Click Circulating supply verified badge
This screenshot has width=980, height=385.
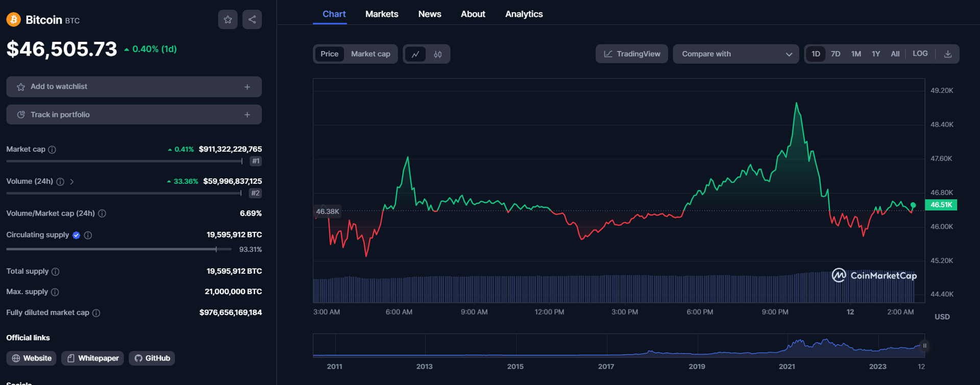click(x=76, y=235)
